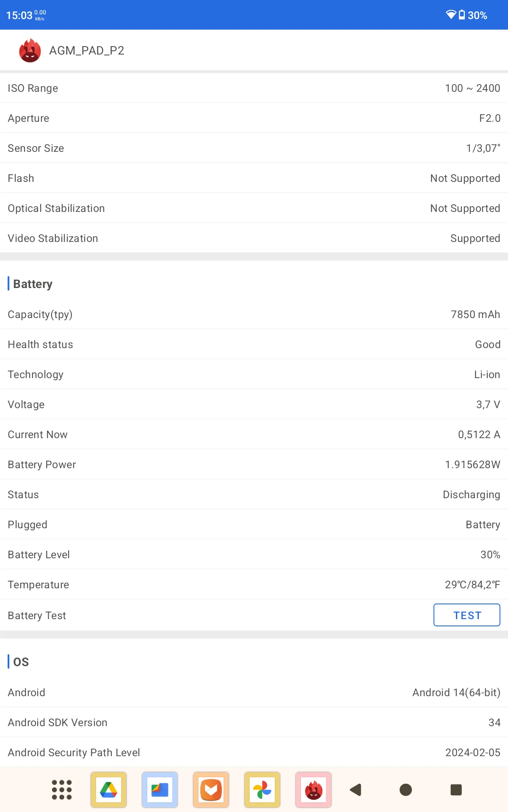The image size is (508, 812).
Task: Tap the back navigation triangle
Action: (x=356, y=790)
